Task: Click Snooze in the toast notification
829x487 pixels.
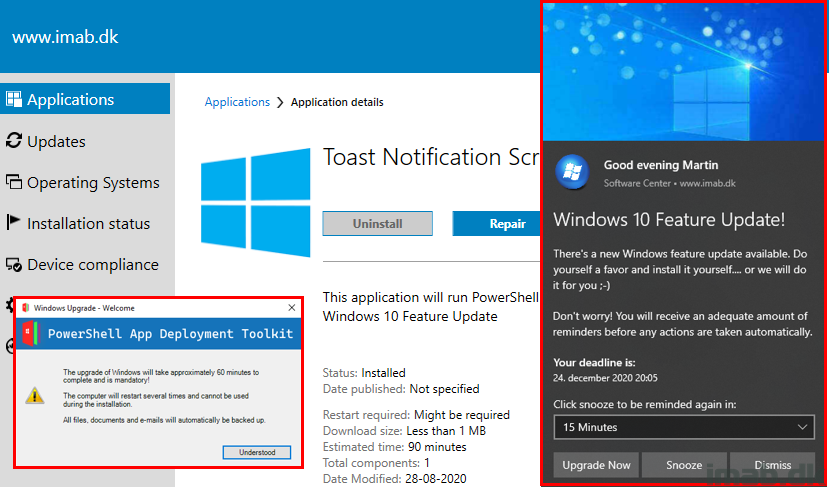Action: 684,465
